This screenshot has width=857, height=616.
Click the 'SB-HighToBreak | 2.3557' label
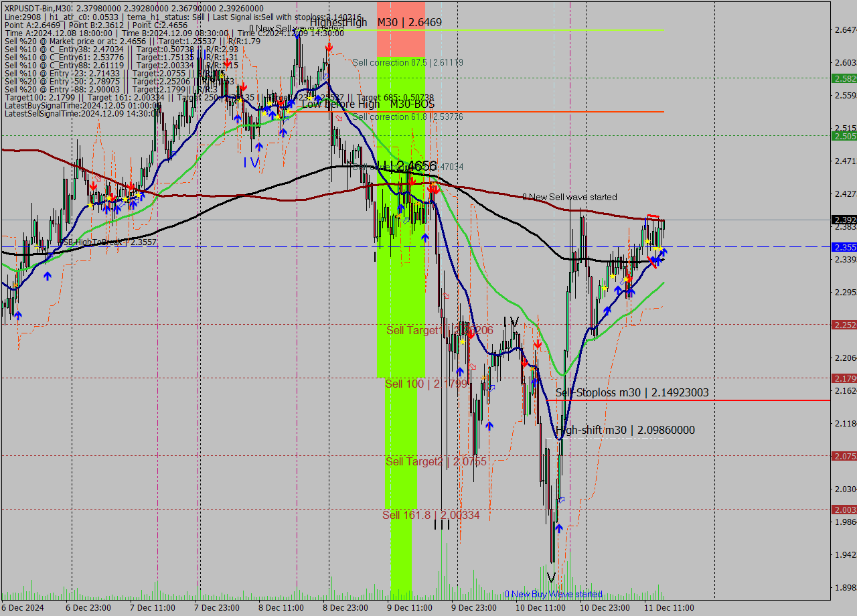(110, 242)
